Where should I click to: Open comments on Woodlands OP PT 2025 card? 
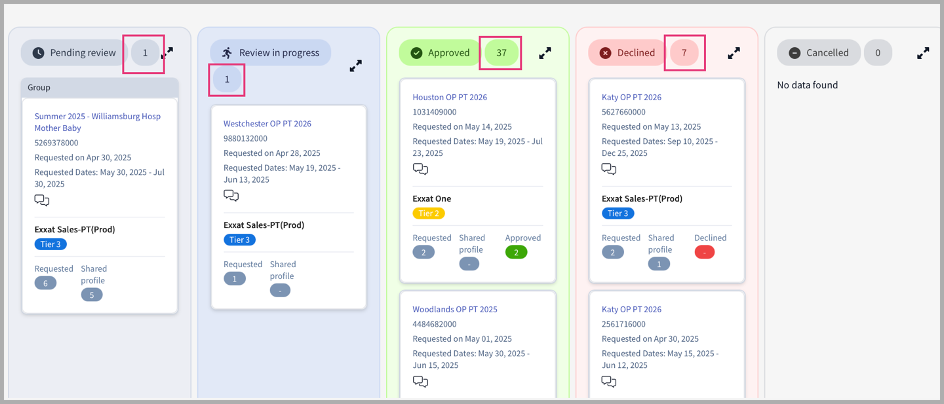pyautogui.click(x=420, y=381)
